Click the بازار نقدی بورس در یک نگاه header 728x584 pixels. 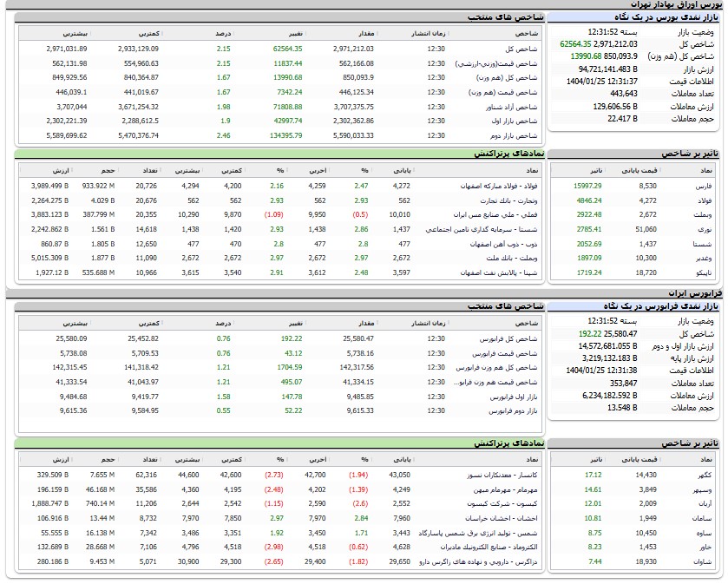[x=666, y=17]
